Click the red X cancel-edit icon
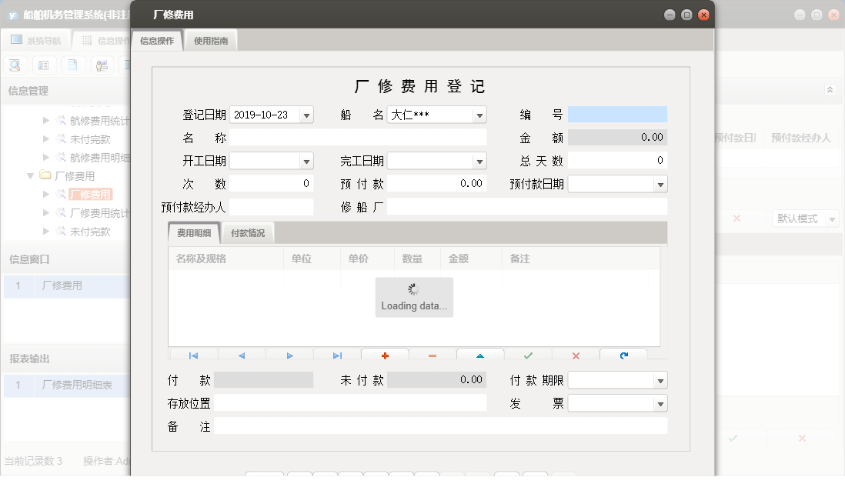This screenshot has width=845, height=504. (x=576, y=355)
